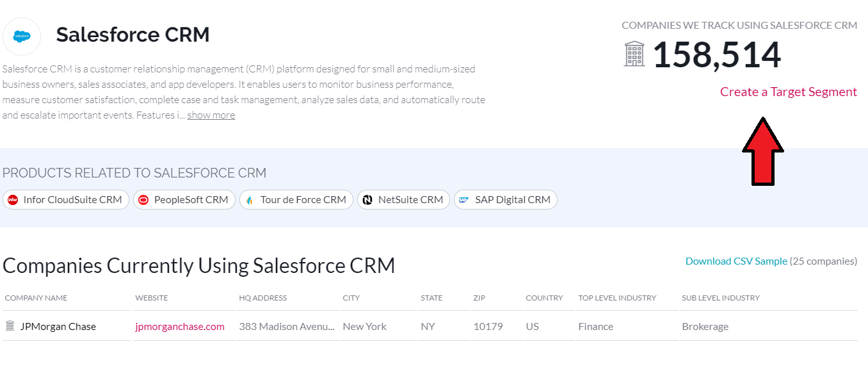Click the Sub Level Industry column header

[x=720, y=298]
